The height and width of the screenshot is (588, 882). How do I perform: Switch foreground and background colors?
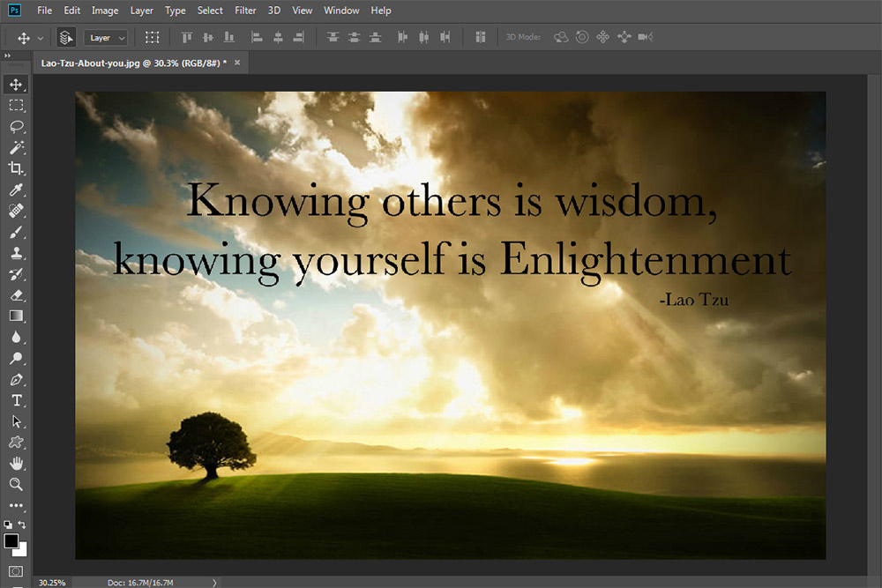point(22,524)
